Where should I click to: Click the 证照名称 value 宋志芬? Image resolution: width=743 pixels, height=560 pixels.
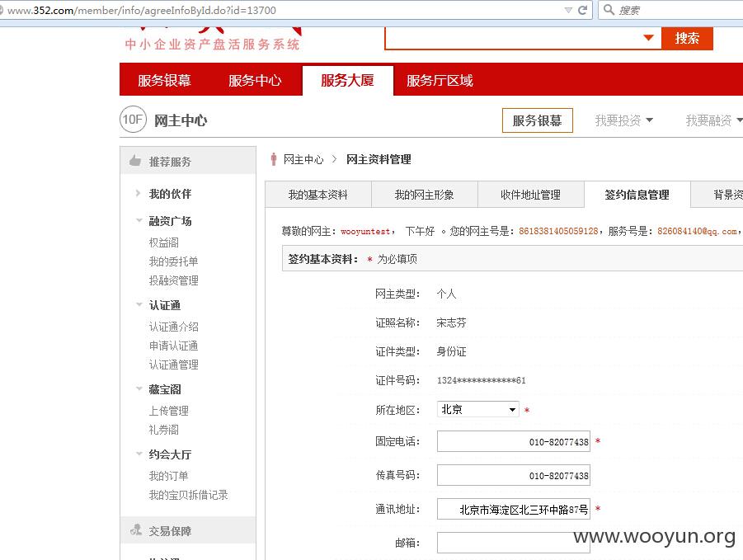coord(451,322)
